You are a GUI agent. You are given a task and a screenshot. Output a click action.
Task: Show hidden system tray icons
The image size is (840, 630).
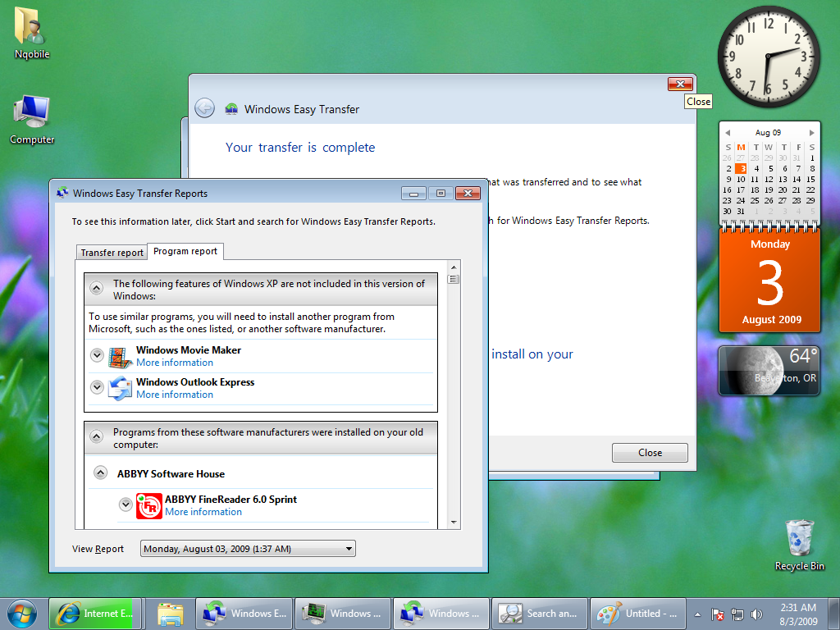click(697, 614)
